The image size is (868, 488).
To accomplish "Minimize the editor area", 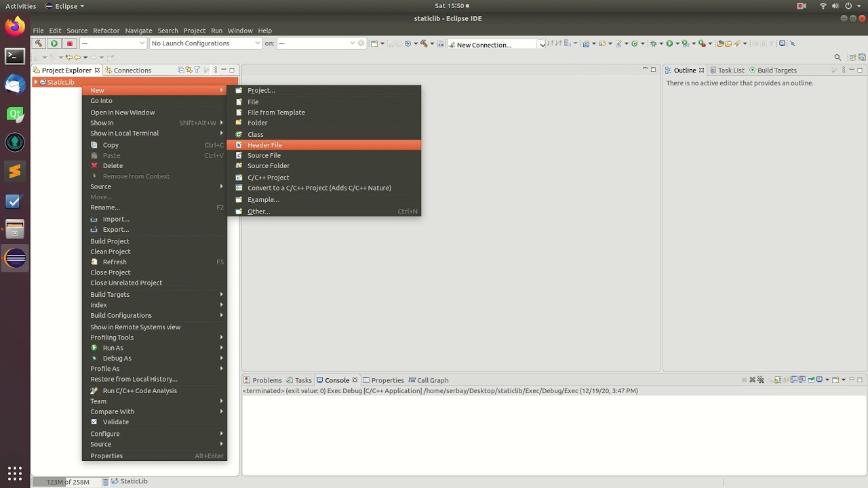I will 645,70.
